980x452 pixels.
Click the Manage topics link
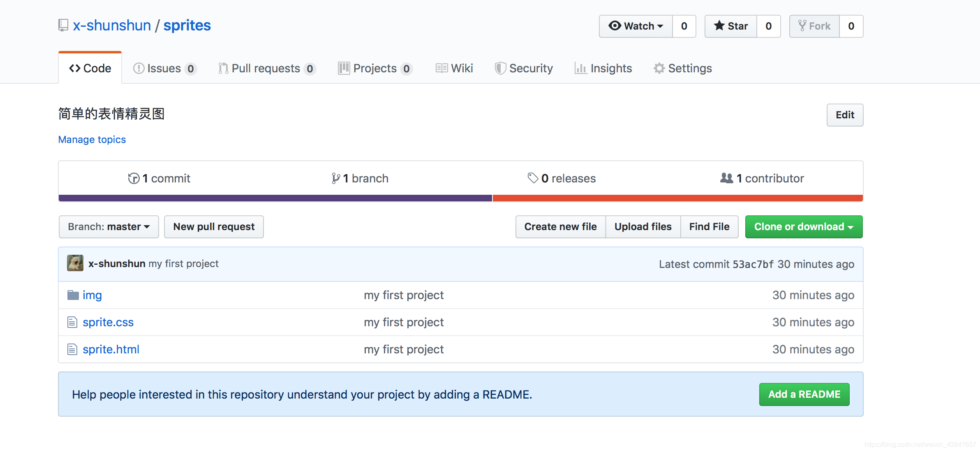click(92, 140)
